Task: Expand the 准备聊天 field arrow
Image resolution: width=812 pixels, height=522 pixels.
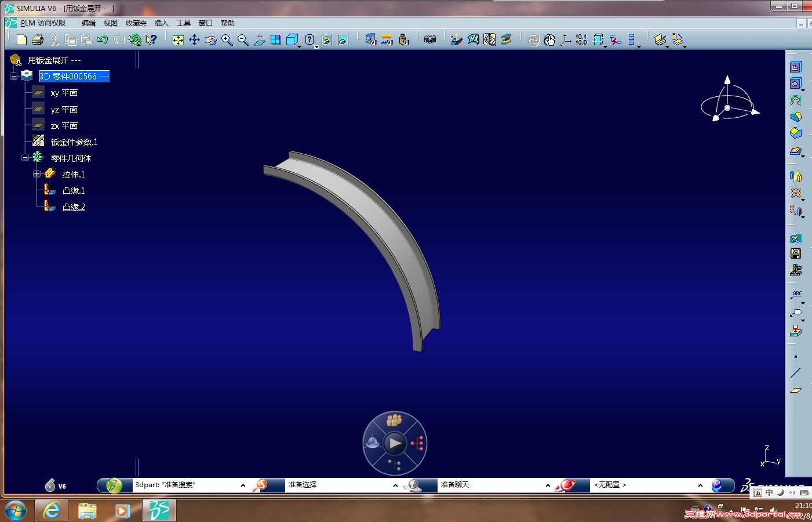Action: pos(548,485)
